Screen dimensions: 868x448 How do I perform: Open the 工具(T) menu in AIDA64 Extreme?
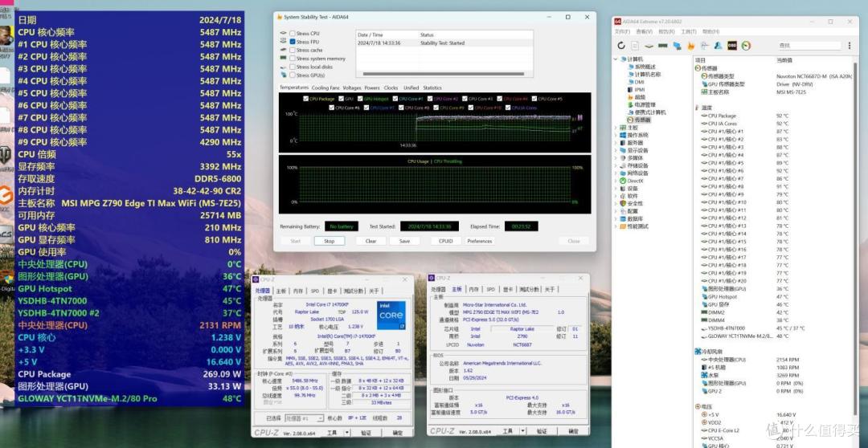pos(689,31)
